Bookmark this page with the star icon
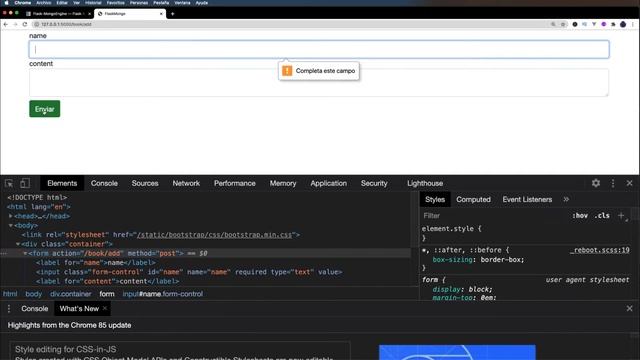 [563, 24]
